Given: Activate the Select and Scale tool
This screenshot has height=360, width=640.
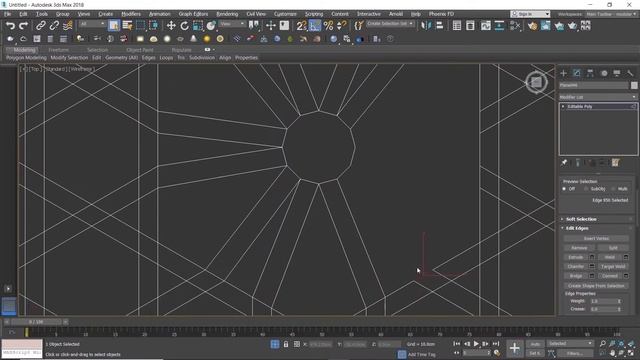Looking at the screenshot, I should (x=198, y=26).
